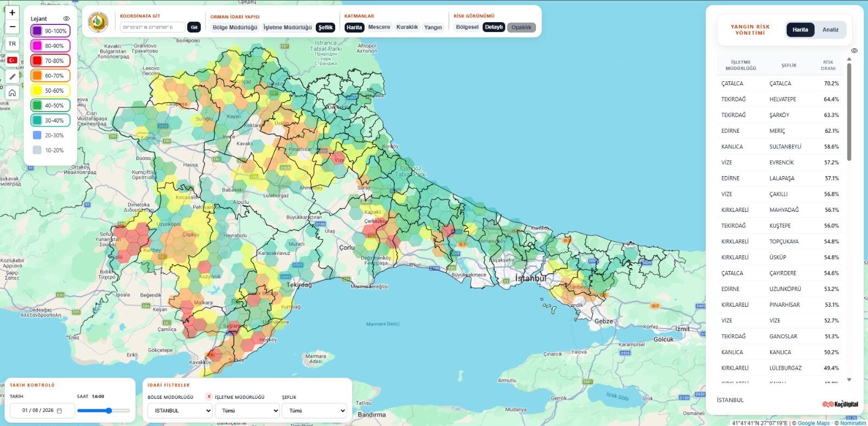Select the Kuraklık layer
This screenshot has width=868, height=426.
click(407, 27)
